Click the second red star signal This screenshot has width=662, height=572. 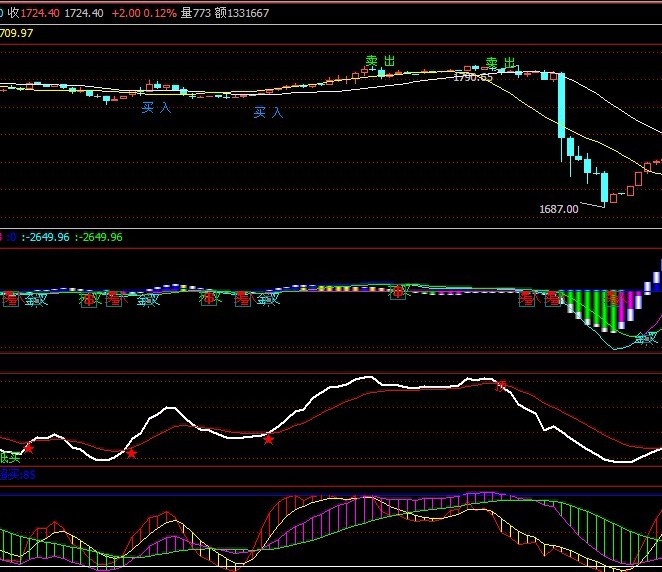[131, 453]
